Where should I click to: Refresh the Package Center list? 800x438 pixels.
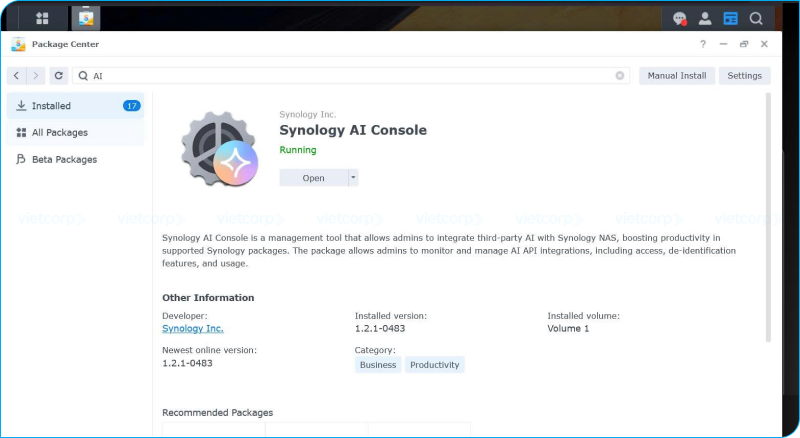click(x=59, y=76)
